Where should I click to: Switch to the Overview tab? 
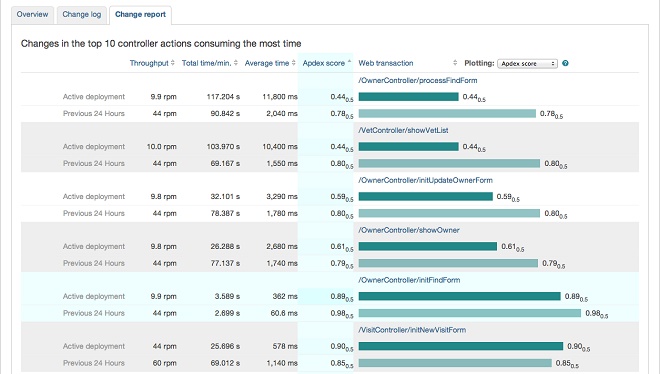32,14
